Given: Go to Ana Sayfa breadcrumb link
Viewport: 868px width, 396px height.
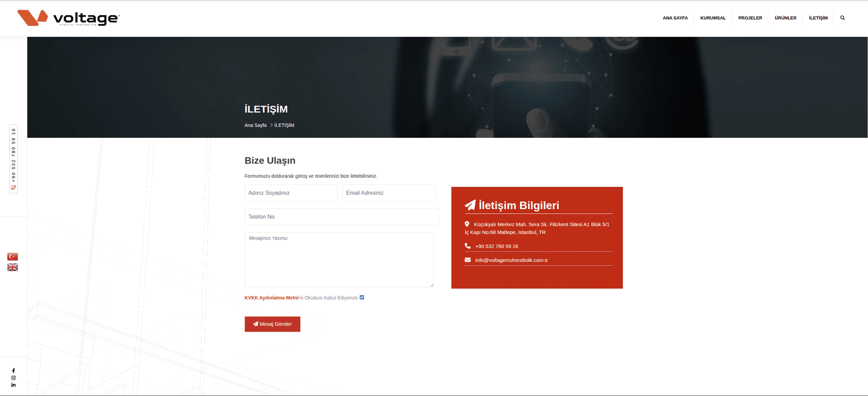Looking at the screenshot, I should (256, 125).
